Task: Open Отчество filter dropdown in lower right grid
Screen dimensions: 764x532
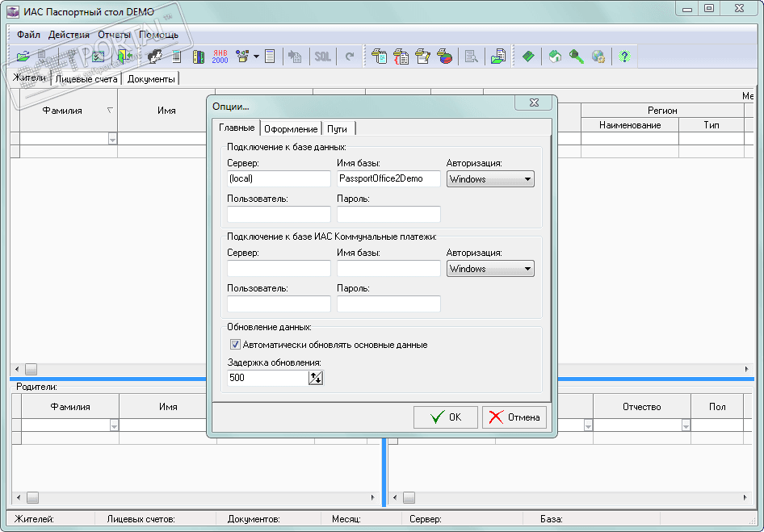Action: [686, 425]
